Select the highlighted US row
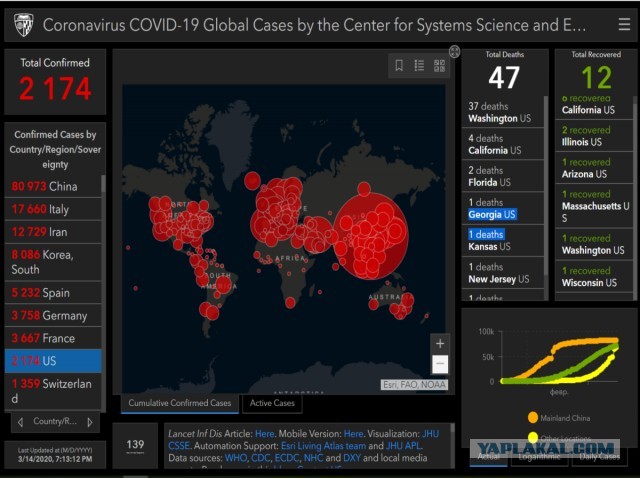The height and width of the screenshot is (478, 640). [53, 361]
